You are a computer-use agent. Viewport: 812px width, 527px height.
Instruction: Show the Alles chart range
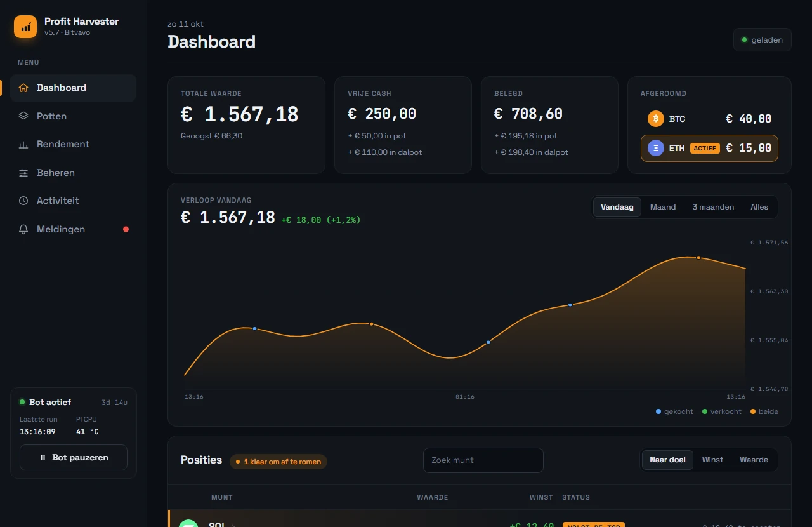pos(759,207)
